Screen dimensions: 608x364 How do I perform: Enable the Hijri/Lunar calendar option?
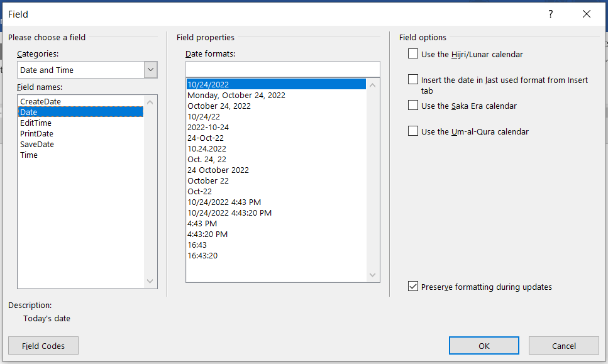point(413,54)
